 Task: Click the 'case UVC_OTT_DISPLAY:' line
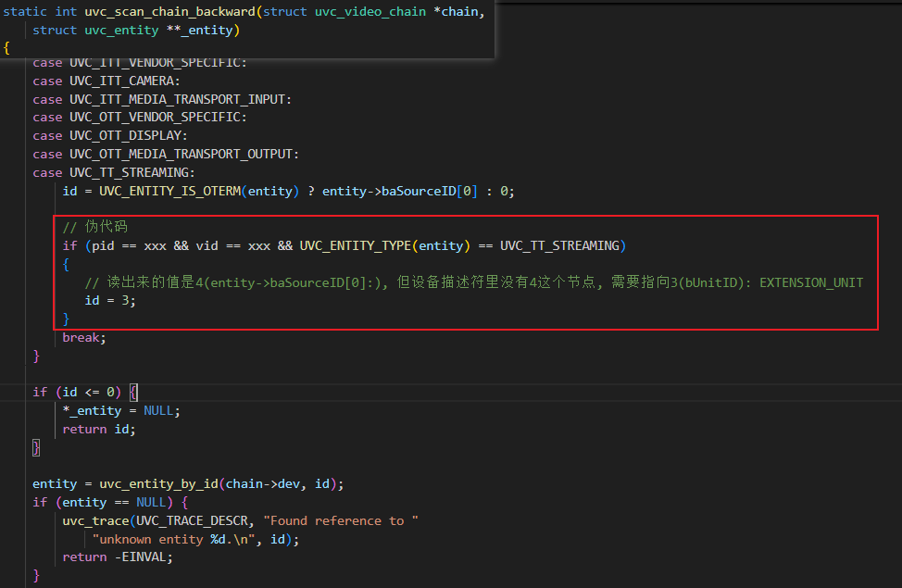(x=110, y=135)
